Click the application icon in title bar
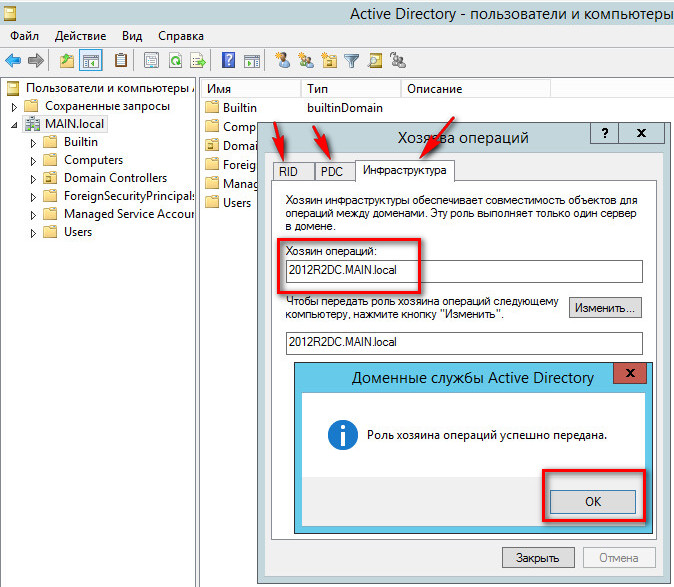This screenshot has width=674, height=587. 10,14
